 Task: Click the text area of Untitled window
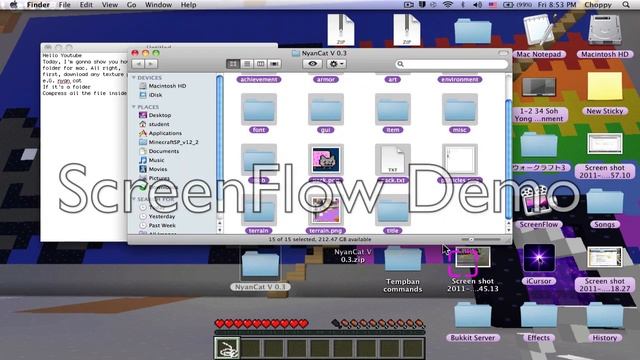click(84, 146)
